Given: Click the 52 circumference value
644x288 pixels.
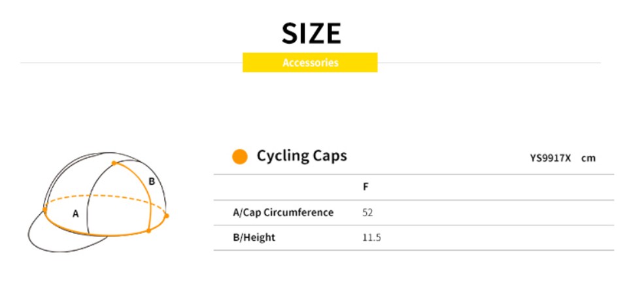Looking at the screenshot, I should point(367,212).
